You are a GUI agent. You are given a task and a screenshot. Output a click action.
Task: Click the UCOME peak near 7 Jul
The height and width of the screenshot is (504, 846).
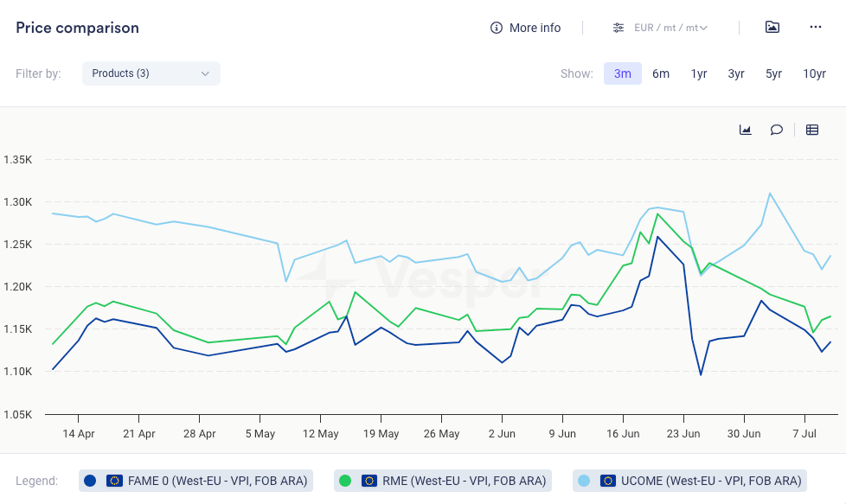point(770,194)
